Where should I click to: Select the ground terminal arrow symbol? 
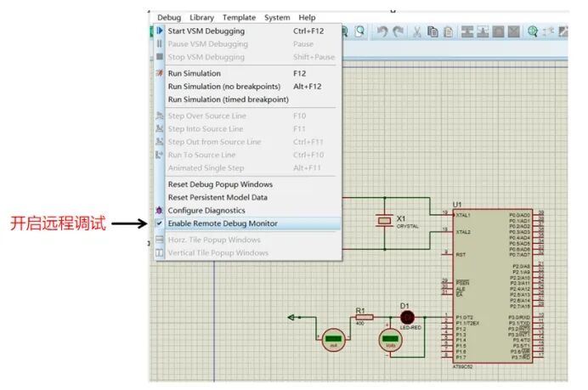pyautogui.click(x=291, y=317)
